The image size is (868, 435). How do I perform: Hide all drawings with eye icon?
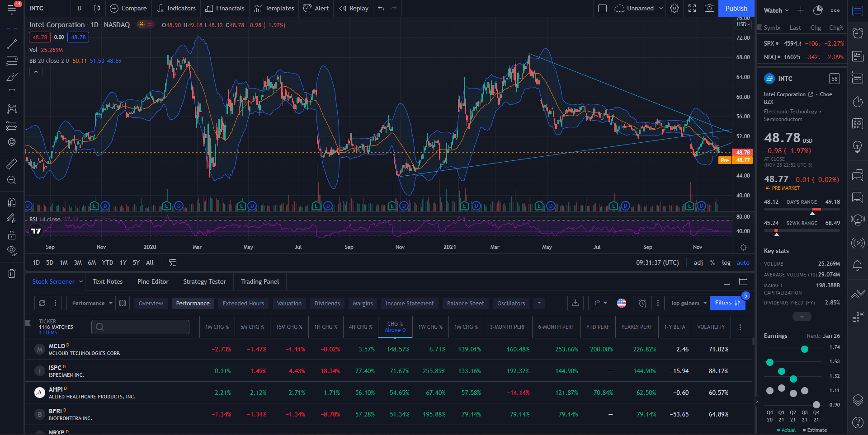pyautogui.click(x=12, y=251)
